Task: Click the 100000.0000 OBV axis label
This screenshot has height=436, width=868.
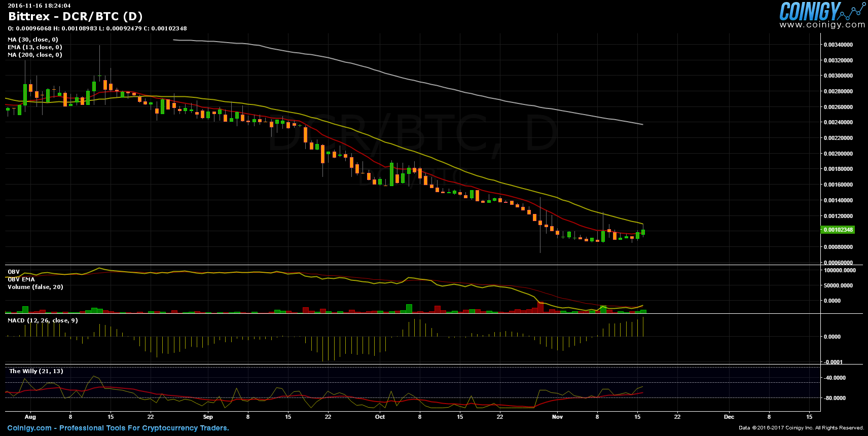Action: (x=840, y=270)
